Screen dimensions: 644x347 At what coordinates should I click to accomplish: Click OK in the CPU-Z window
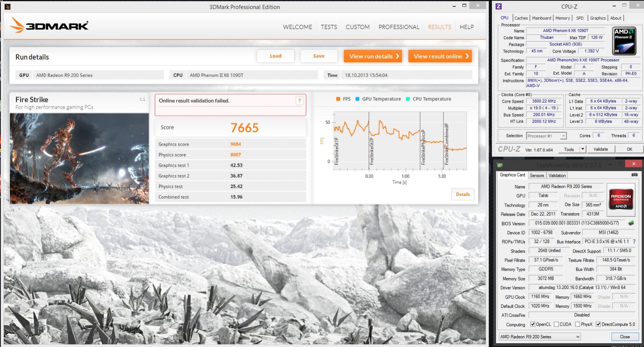click(629, 149)
